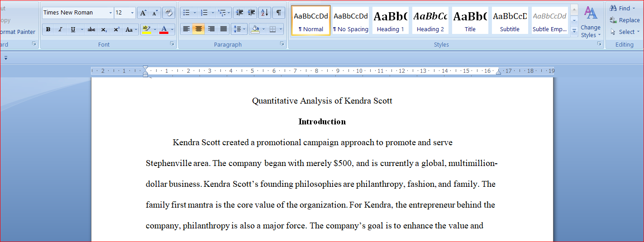Toggle Italic formatting
The width and height of the screenshot is (644, 242).
tap(60, 29)
